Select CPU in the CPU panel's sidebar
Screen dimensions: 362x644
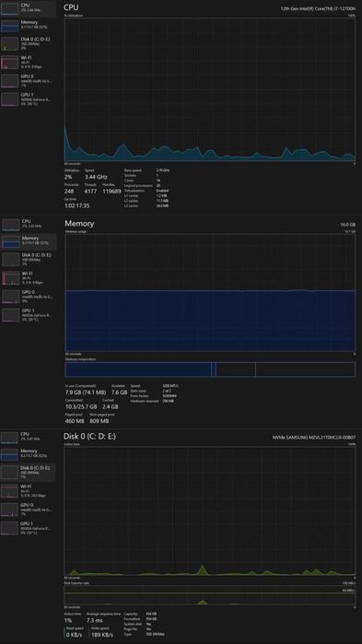pos(28,8)
